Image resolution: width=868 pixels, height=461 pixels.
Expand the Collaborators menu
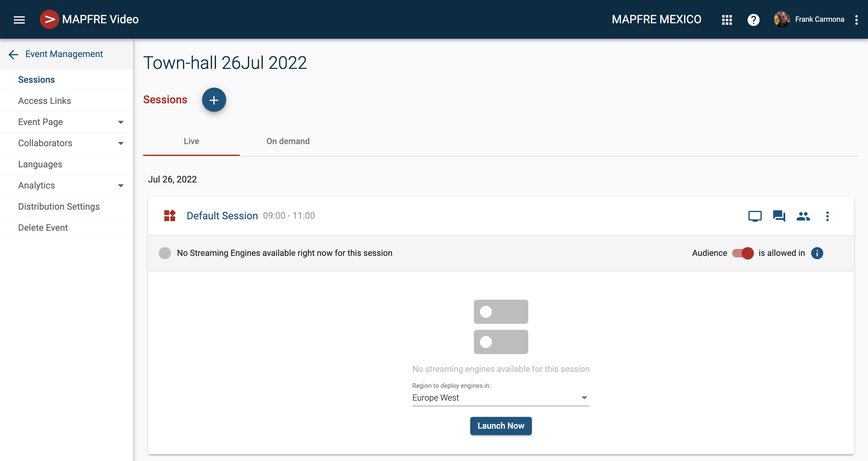click(120, 143)
